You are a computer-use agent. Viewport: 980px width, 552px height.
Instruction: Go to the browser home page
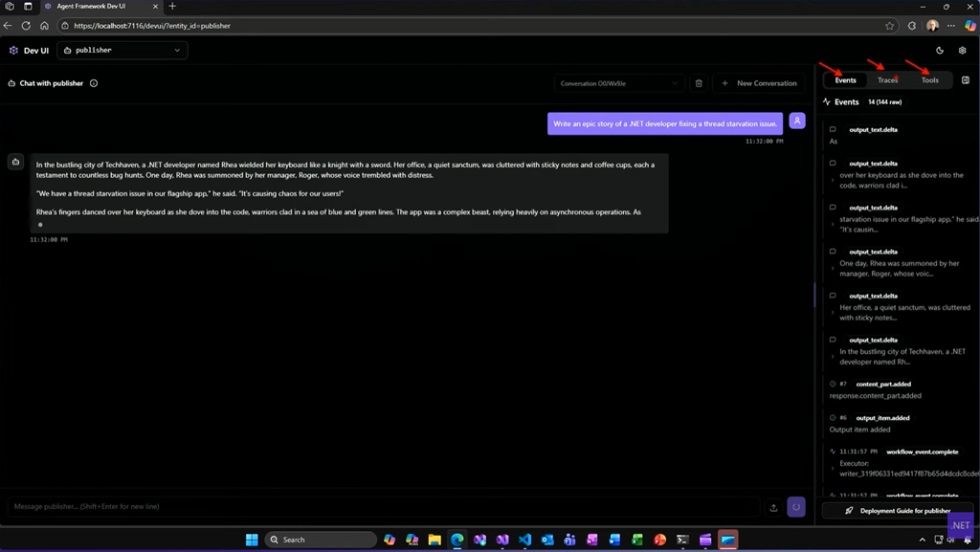pos(44,26)
